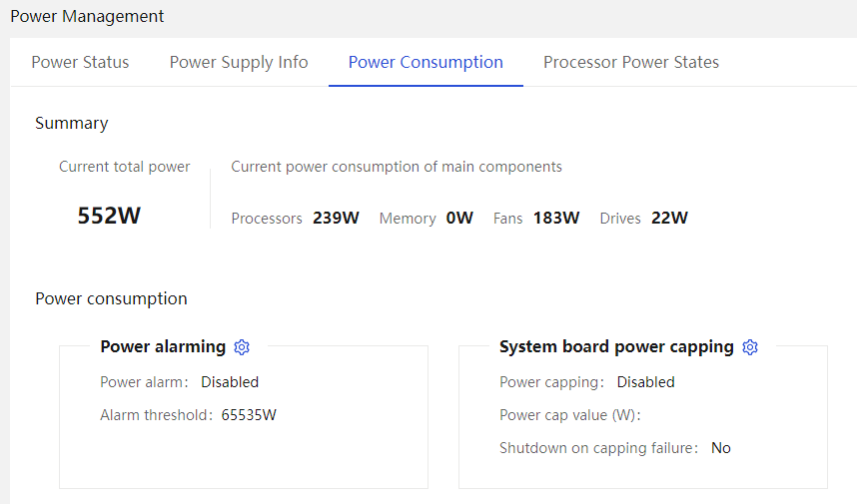
Task: Click the Power Management heading
Action: click(87, 16)
